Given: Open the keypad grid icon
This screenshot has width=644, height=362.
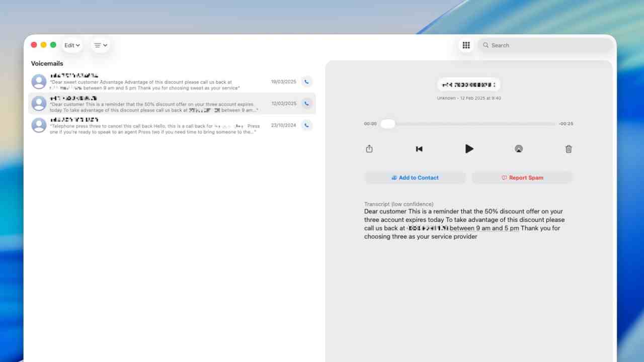Looking at the screenshot, I should click(x=466, y=45).
